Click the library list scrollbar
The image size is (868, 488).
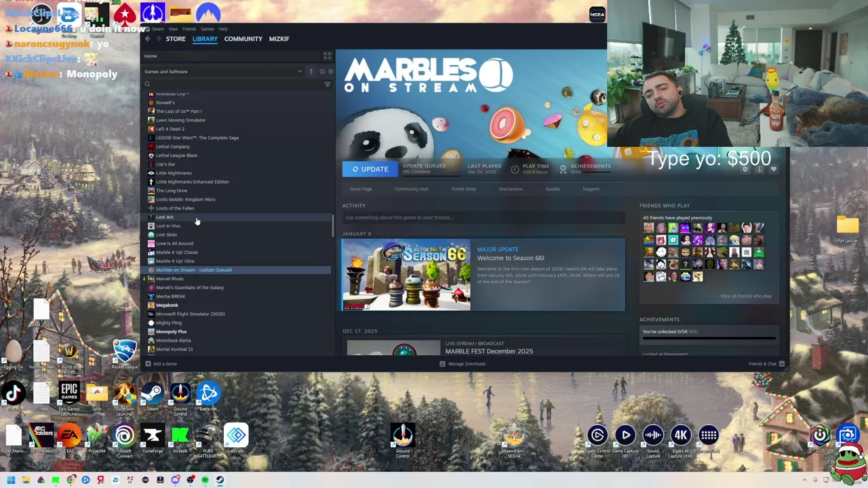click(x=332, y=226)
